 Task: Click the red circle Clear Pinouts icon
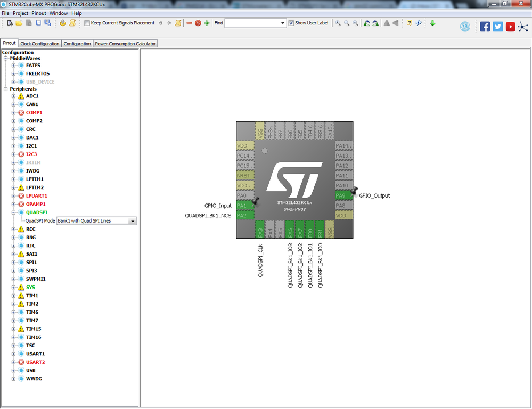[x=198, y=23]
